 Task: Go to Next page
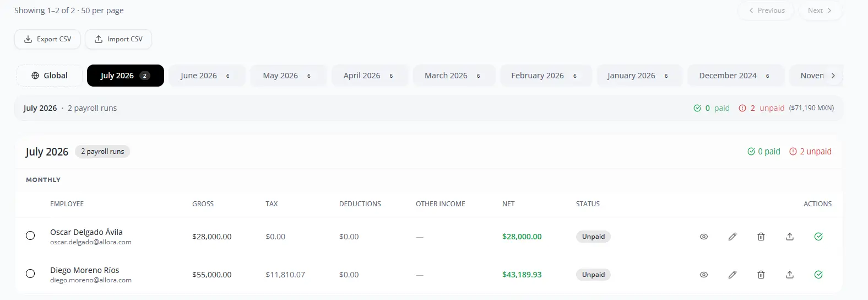pyautogui.click(x=820, y=10)
